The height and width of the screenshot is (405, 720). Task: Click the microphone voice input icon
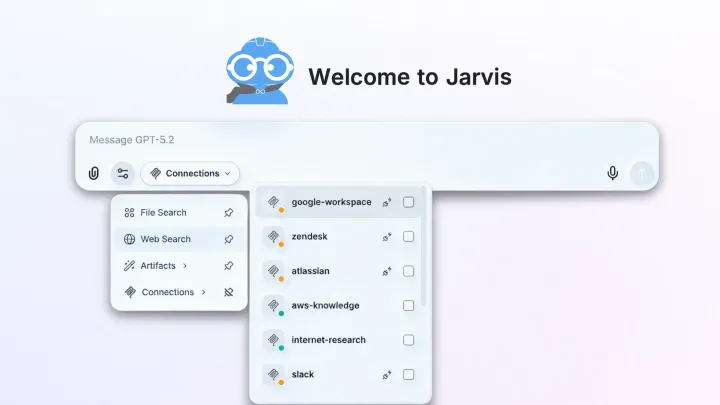(x=612, y=173)
